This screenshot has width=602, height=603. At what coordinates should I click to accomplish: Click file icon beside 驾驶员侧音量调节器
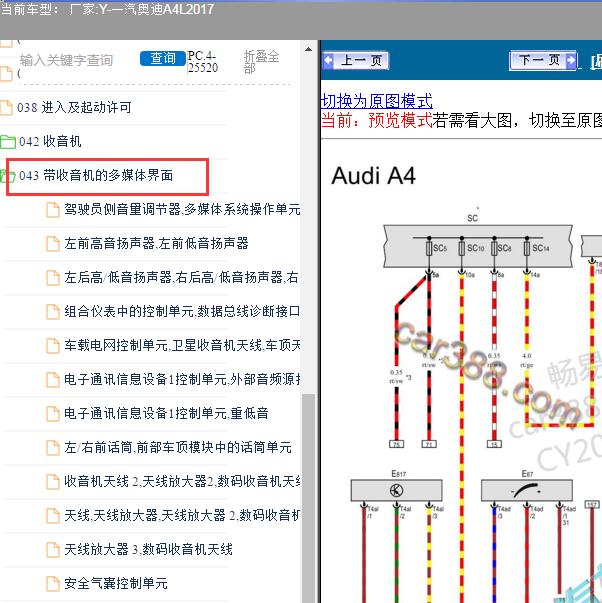click(53, 210)
